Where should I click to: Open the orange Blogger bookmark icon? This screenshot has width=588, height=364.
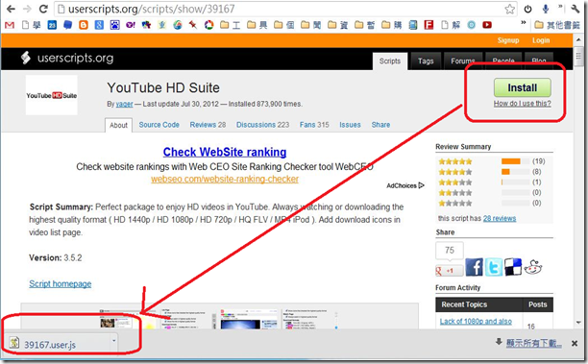coord(84,25)
